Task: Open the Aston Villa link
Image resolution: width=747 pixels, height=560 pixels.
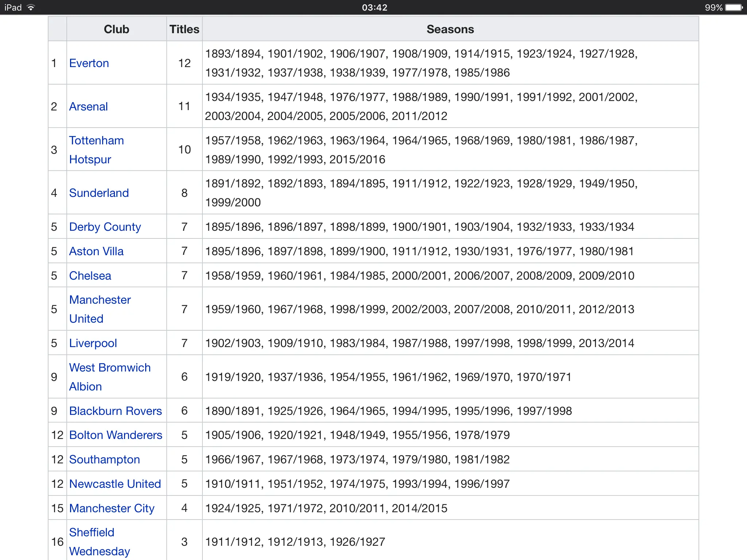Action: [x=96, y=251]
